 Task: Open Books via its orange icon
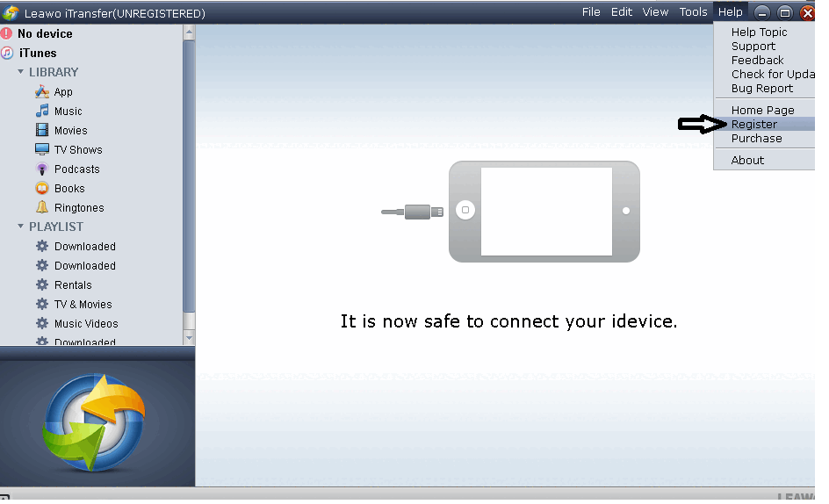pyautogui.click(x=41, y=188)
